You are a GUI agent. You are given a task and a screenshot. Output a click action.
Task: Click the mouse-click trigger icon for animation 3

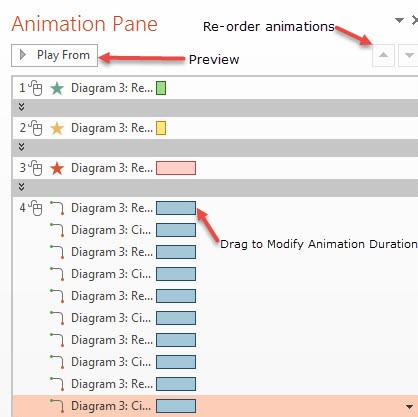coord(36,168)
